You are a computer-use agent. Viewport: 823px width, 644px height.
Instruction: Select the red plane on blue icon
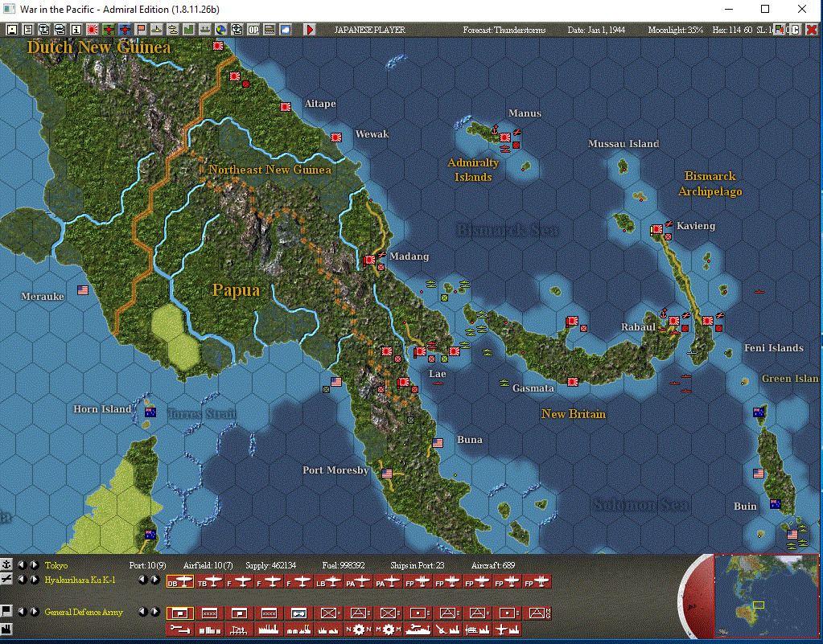point(125,30)
